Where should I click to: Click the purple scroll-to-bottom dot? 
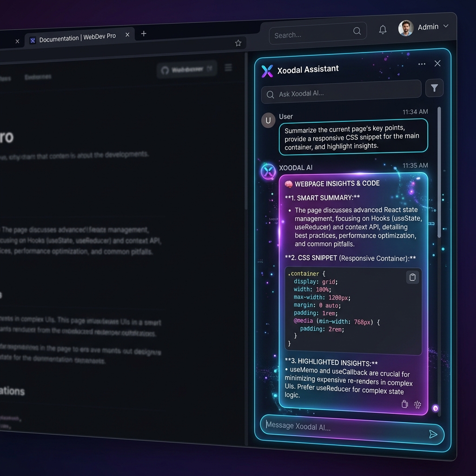(x=435, y=408)
